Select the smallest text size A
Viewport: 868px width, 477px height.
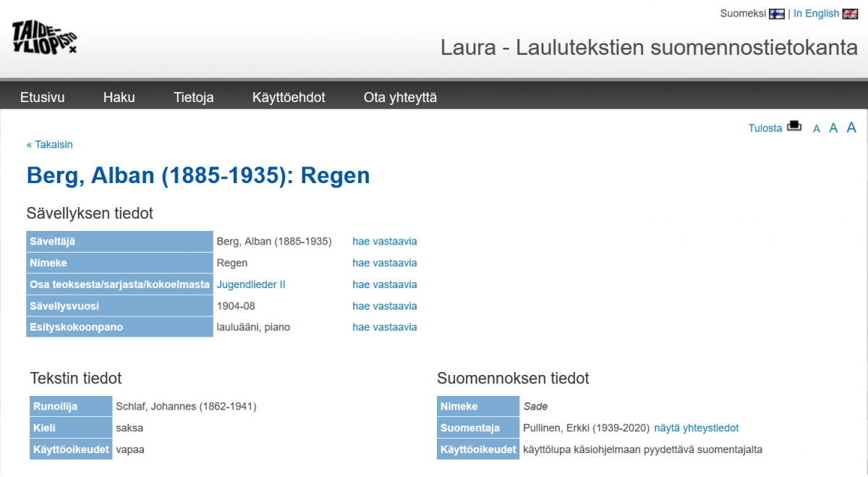coord(817,129)
